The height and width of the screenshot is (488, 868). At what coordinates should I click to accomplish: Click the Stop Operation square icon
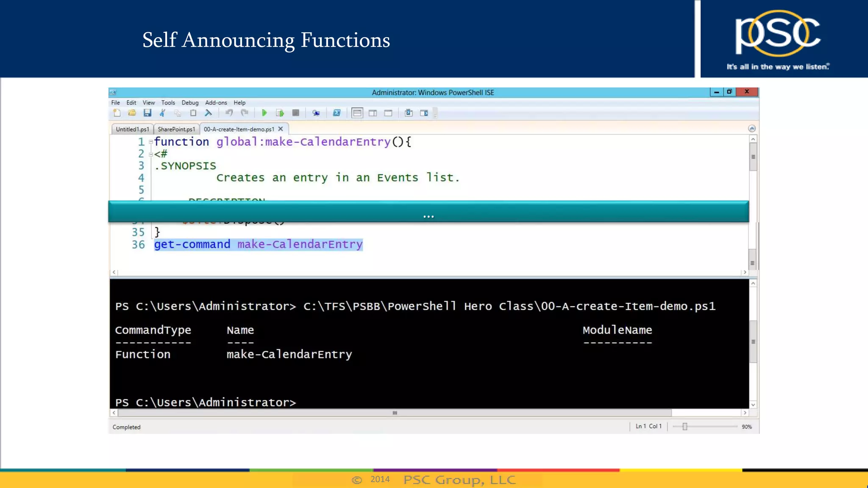296,113
